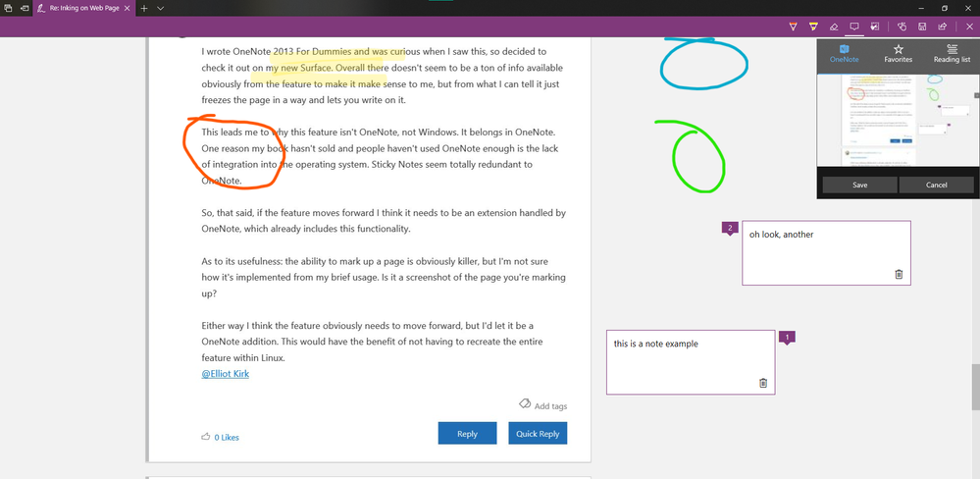Open the @Elliot Kirk mention link
Viewport: 980px width, 479px height.
[225, 373]
